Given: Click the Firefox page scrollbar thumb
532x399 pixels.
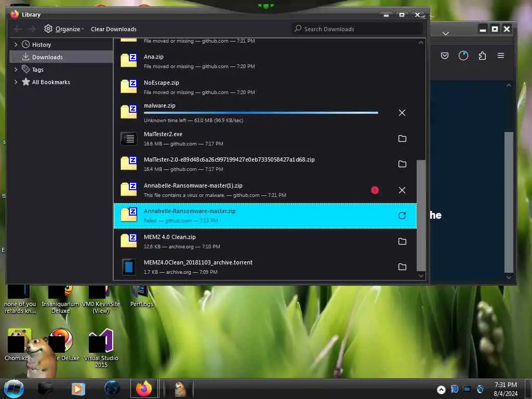Looking at the screenshot, I should (x=509, y=202).
